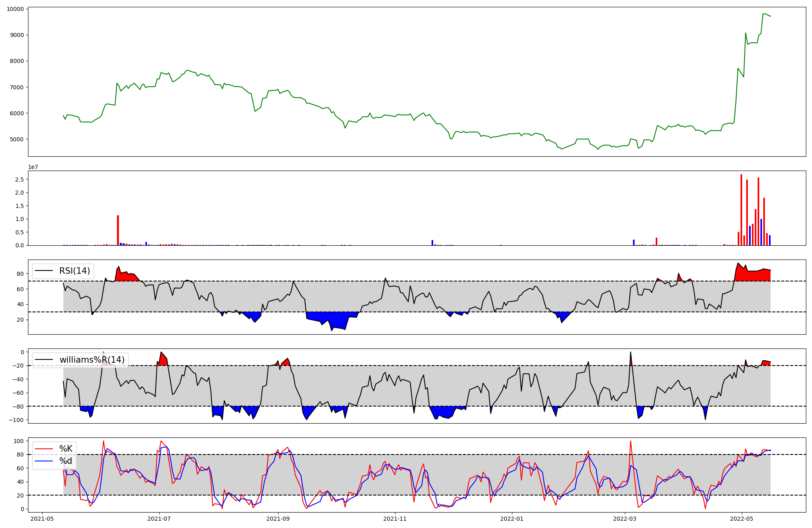Viewport: 812px width, 528px height.
Task: Click the 2021-07 x-axis date label
Action: point(159,519)
